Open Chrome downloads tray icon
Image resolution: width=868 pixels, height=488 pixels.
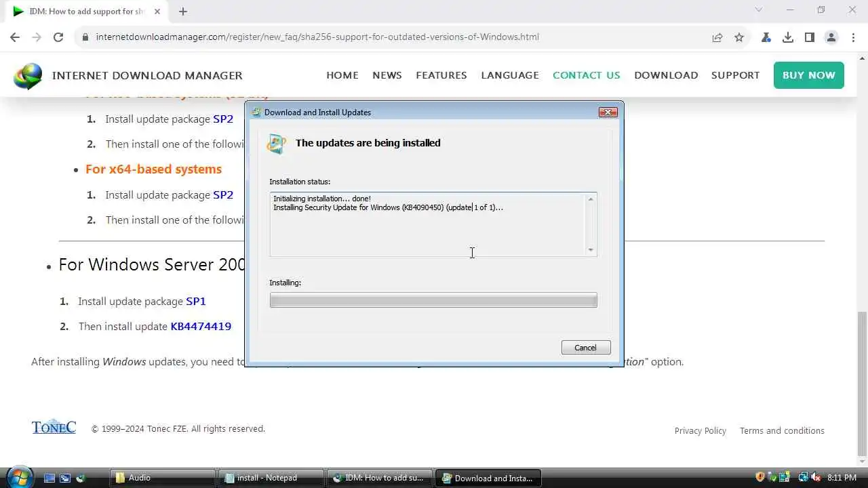[788, 37]
